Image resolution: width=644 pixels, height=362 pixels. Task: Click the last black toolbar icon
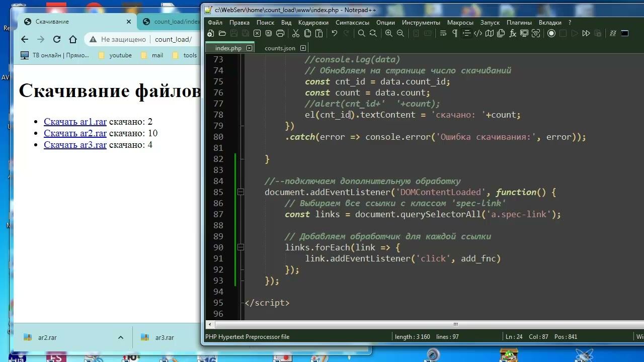[624, 33]
